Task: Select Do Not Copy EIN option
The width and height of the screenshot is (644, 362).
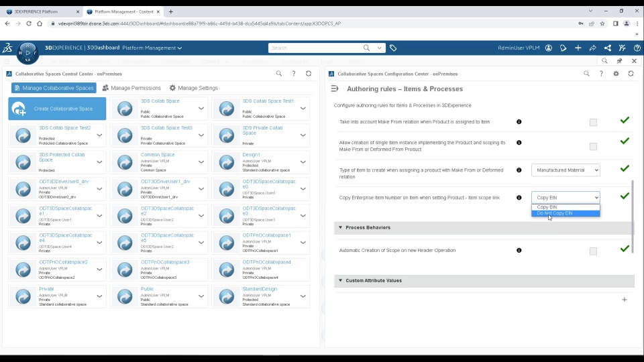Action: tap(566, 213)
